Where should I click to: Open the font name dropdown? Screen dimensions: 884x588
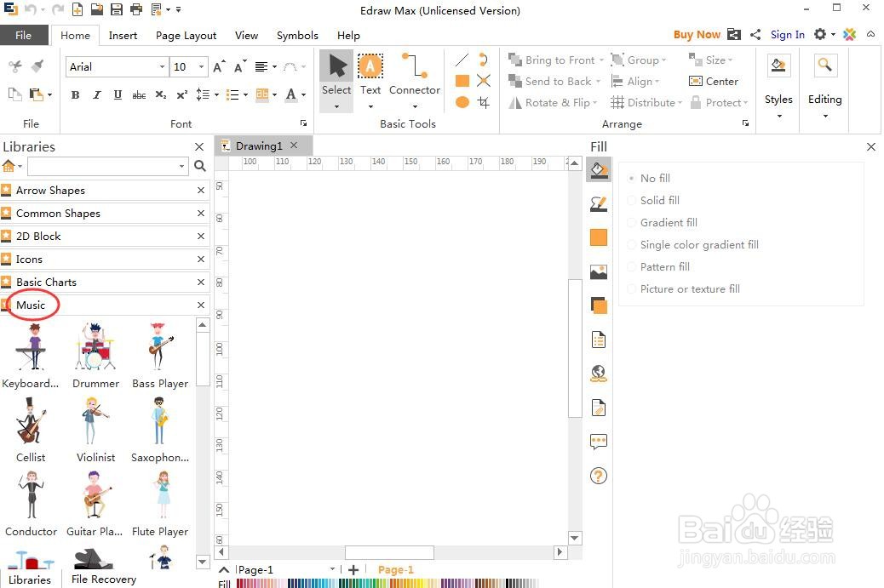pos(162,66)
